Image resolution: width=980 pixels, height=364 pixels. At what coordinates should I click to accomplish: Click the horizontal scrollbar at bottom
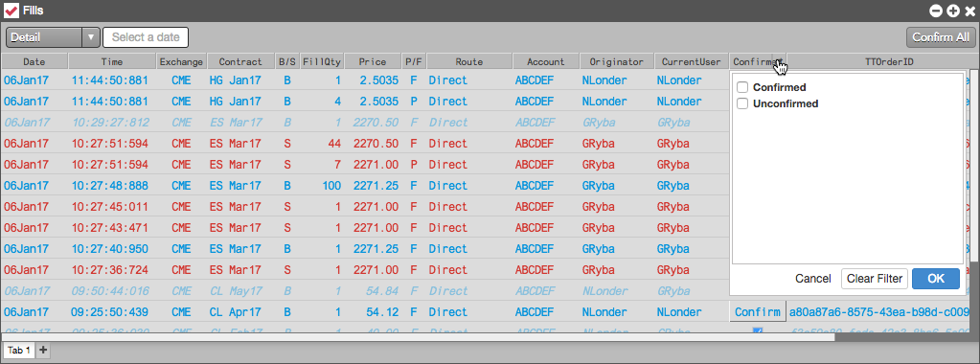[419, 337]
